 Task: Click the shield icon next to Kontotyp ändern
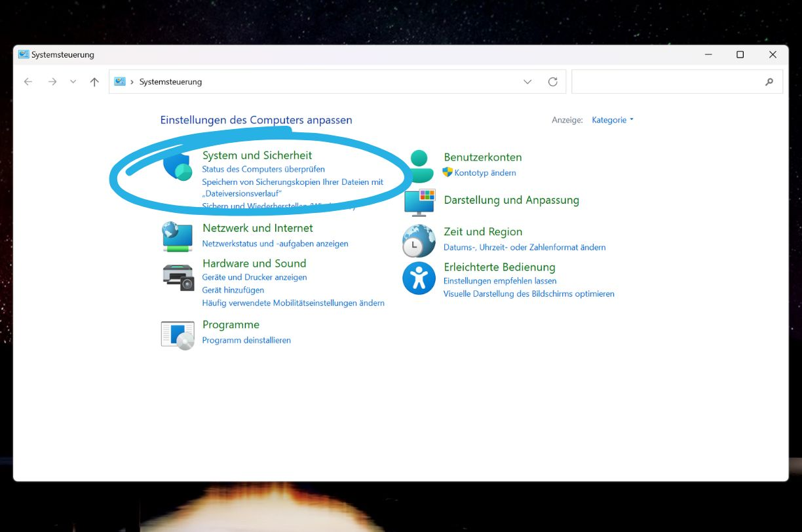point(448,172)
